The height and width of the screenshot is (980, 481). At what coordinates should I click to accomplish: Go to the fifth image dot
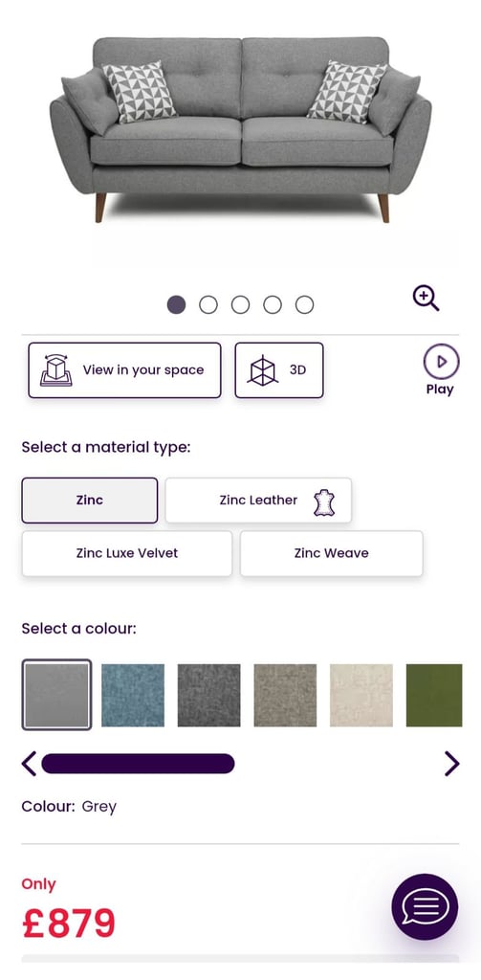click(x=304, y=305)
